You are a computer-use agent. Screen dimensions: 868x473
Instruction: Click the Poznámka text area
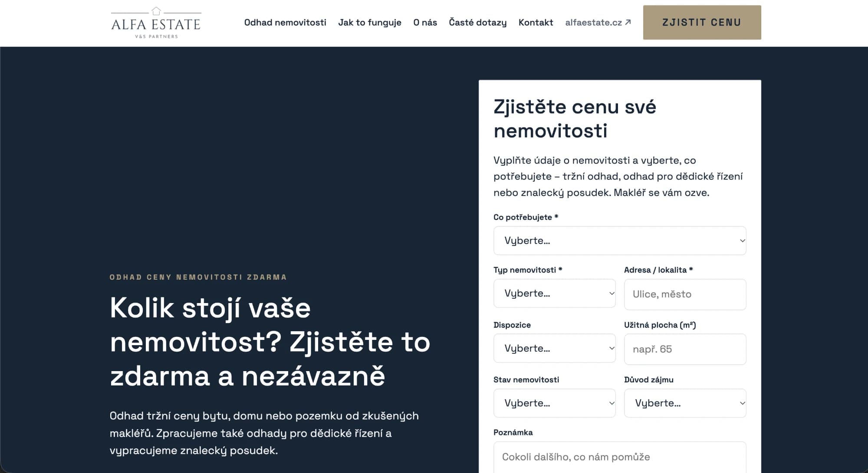[620, 457]
